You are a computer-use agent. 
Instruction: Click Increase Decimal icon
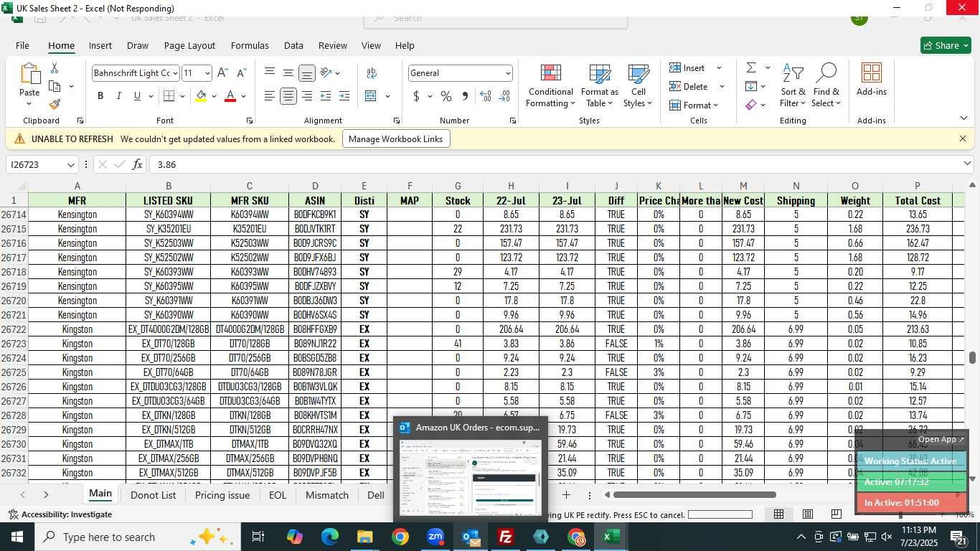click(x=485, y=96)
